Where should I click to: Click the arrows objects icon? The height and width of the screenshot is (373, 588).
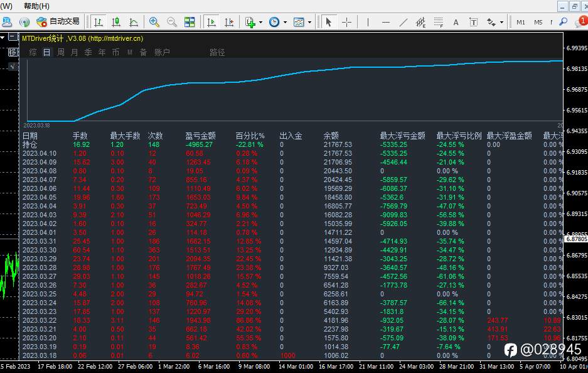tap(491, 22)
